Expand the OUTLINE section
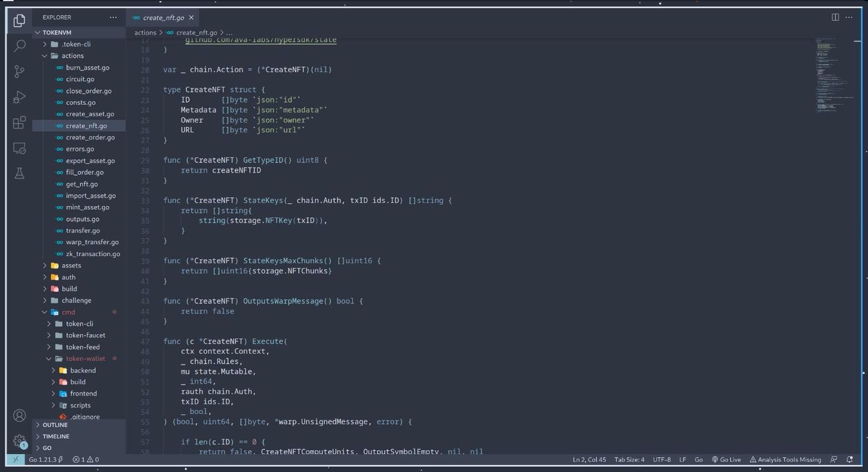The image size is (868, 472). click(79, 425)
